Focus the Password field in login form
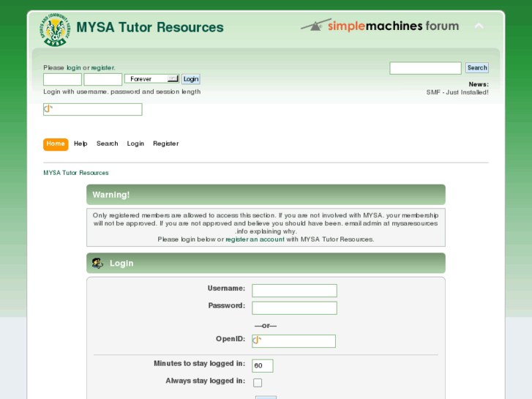 [294, 308]
